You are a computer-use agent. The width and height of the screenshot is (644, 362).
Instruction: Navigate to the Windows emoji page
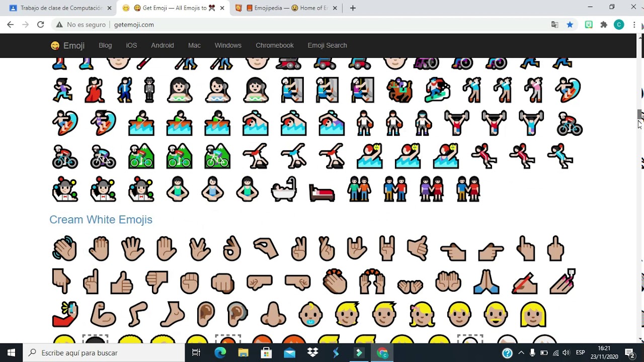pyautogui.click(x=228, y=45)
